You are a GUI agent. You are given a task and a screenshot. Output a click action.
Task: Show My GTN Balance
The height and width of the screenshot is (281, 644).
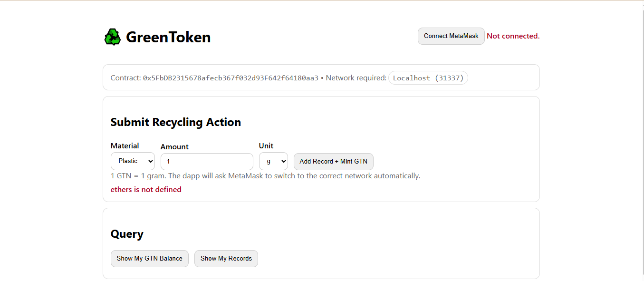(150, 259)
